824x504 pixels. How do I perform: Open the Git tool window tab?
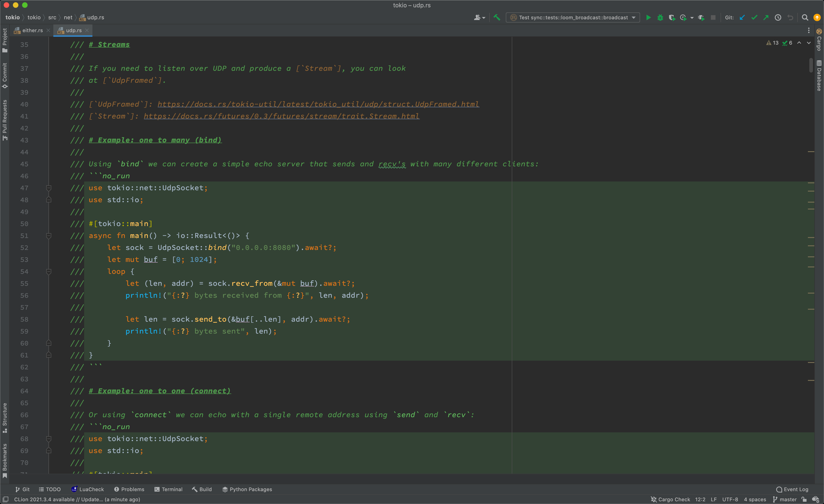(22, 489)
